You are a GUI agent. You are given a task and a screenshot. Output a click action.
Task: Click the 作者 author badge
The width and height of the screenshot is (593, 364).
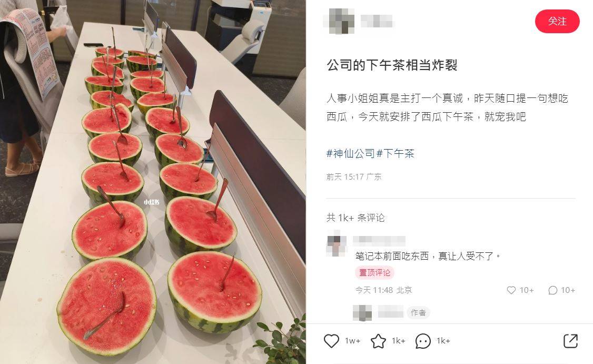point(418,312)
